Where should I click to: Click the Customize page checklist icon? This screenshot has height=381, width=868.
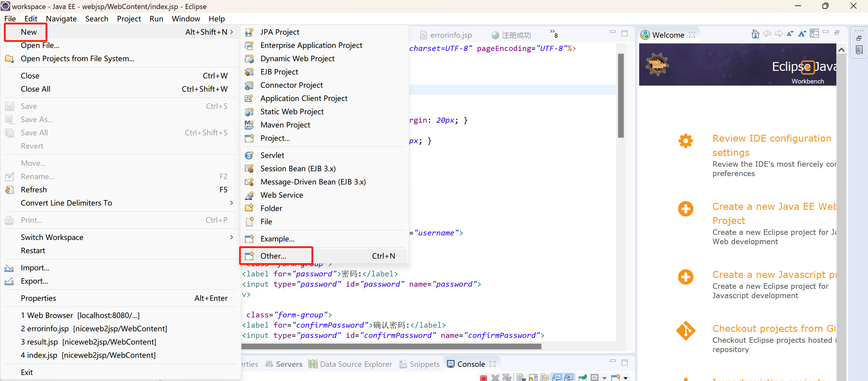tap(814, 34)
